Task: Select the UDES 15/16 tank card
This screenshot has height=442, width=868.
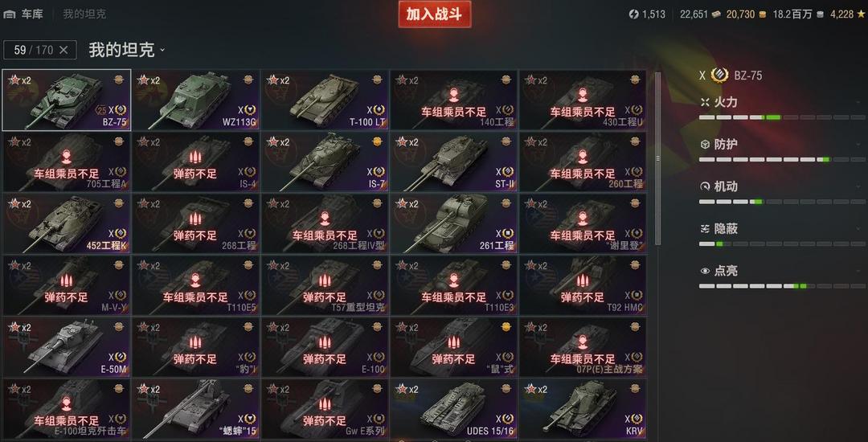Action: pyautogui.click(x=453, y=409)
